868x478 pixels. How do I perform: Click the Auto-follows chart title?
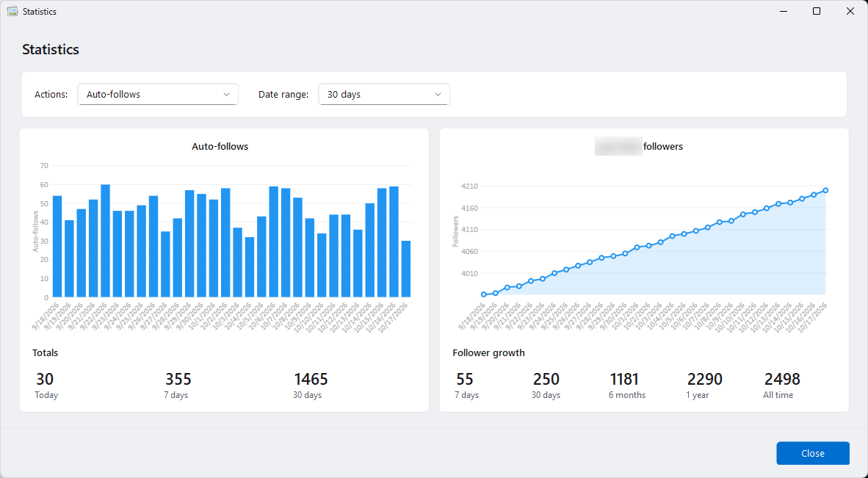tap(220, 147)
